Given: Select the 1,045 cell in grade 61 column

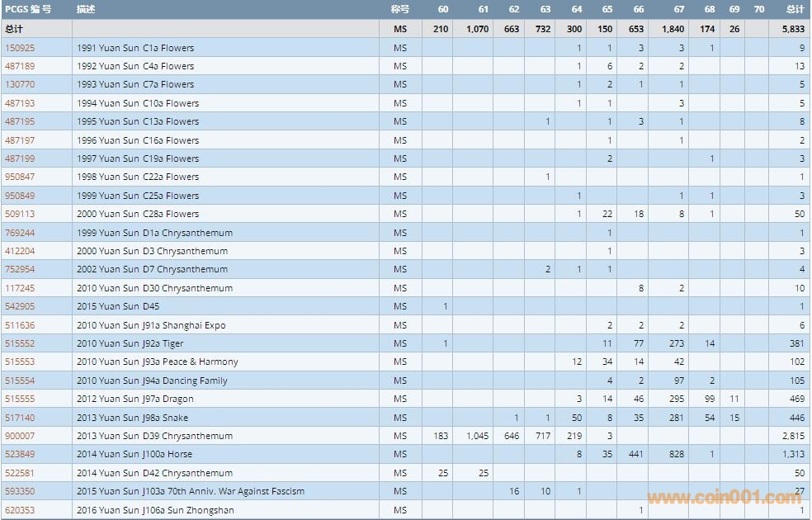Looking at the screenshot, I should 476,436.
